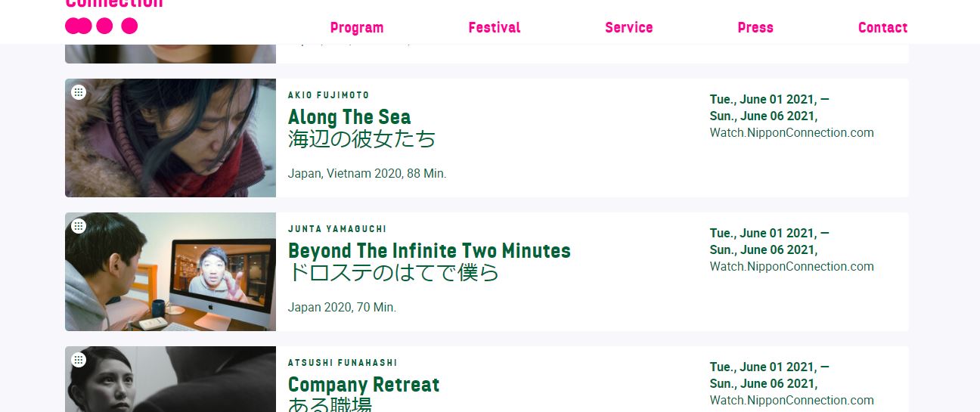Navigate to the Contact page

coord(882,28)
